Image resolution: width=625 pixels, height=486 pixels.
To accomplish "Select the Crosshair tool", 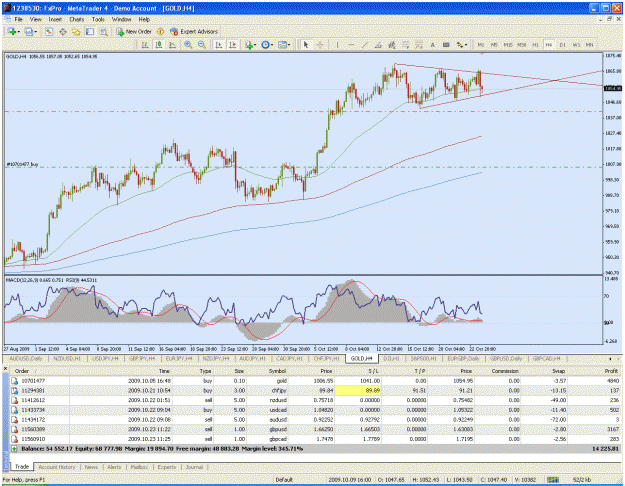I will tap(320, 45).
